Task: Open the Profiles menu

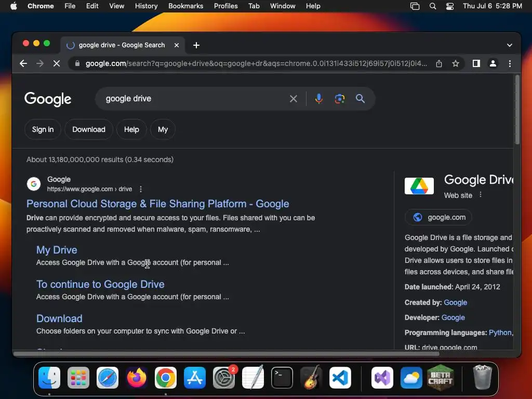Action: point(225,6)
